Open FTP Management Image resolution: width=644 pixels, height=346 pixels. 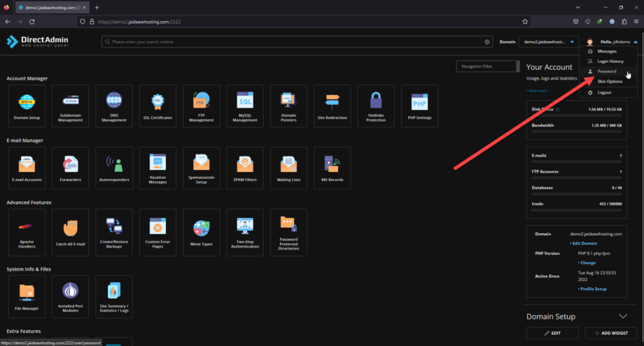click(x=202, y=106)
